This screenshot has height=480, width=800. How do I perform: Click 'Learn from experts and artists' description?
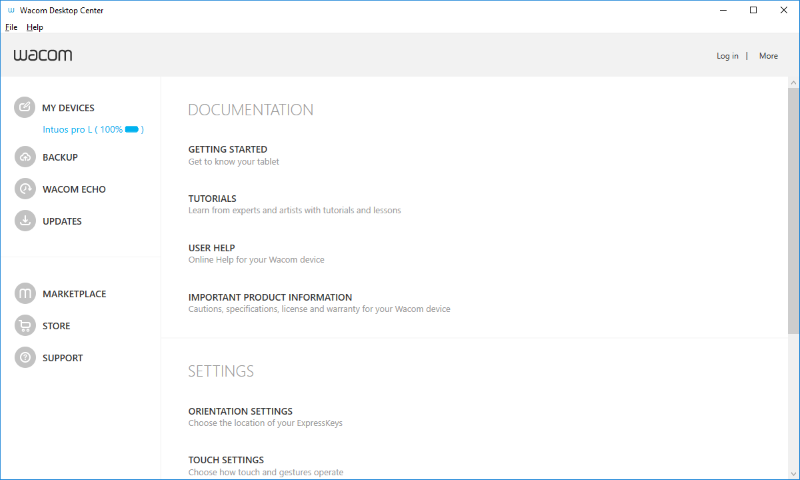coord(294,210)
